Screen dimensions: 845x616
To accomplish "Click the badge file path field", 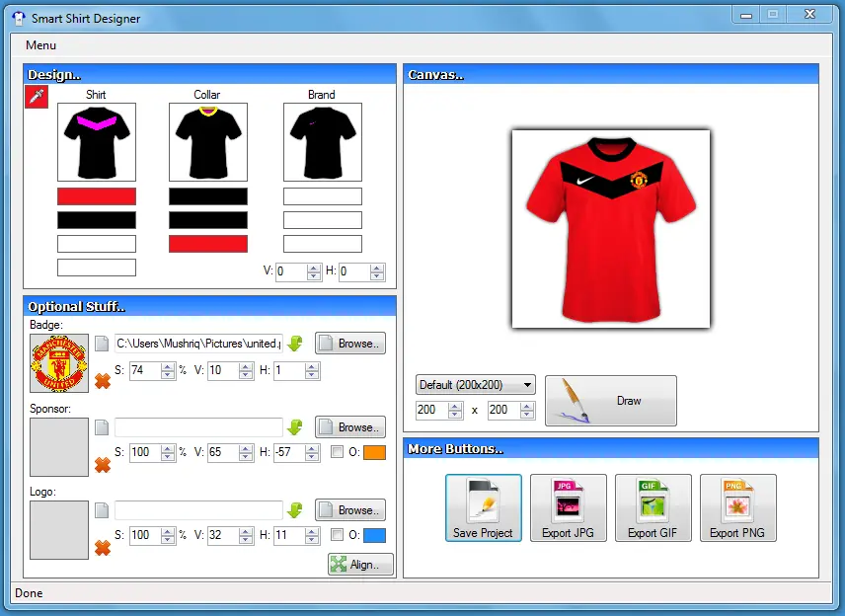I will (198, 344).
